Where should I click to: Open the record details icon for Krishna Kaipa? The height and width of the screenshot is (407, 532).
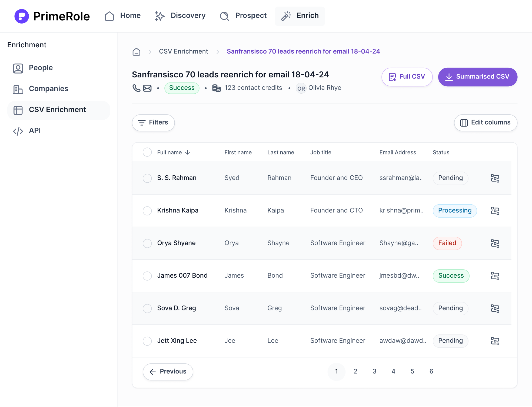pyautogui.click(x=495, y=211)
